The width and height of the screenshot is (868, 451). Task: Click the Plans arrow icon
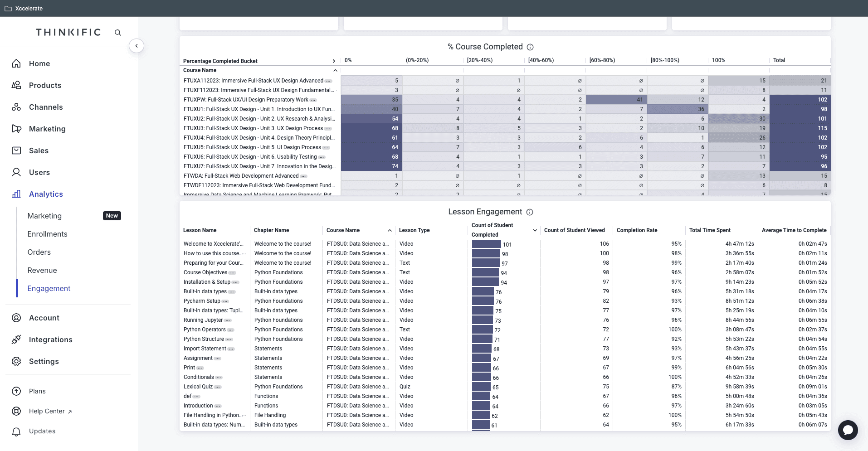16,391
